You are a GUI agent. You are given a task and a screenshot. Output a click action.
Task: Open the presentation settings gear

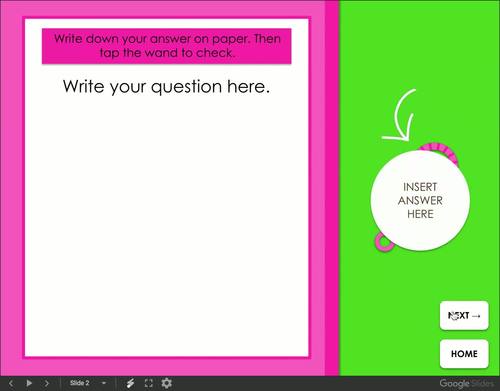pyautogui.click(x=167, y=383)
